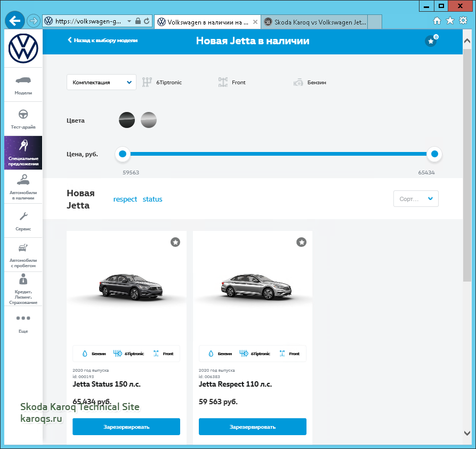Click the minimum price slider handle

coord(123,154)
